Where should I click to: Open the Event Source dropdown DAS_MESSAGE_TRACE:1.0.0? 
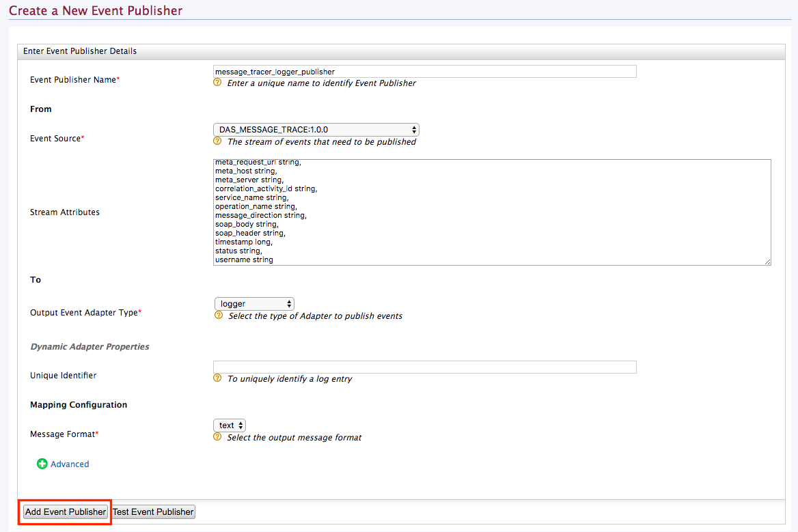pyautogui.click(x=316, y=130)
